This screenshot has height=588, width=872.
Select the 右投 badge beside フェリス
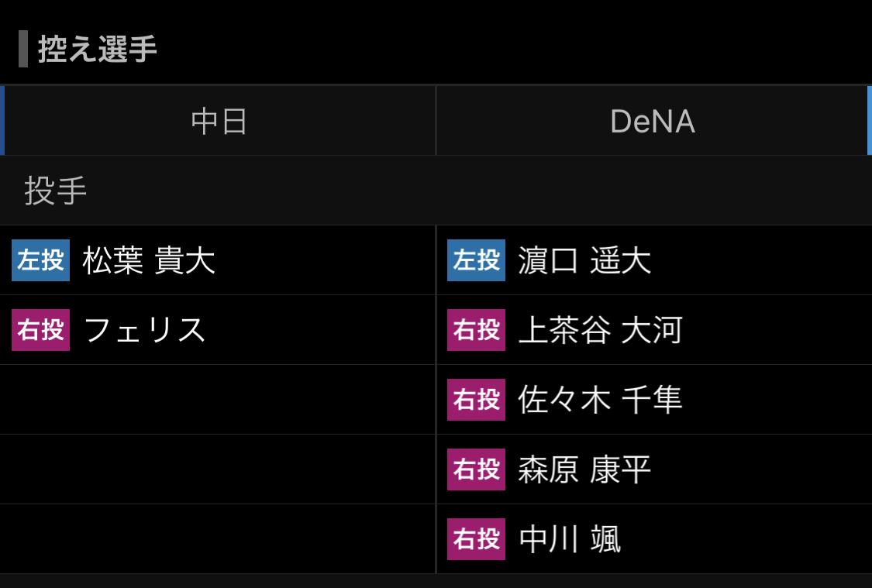(x=40, y=330)
